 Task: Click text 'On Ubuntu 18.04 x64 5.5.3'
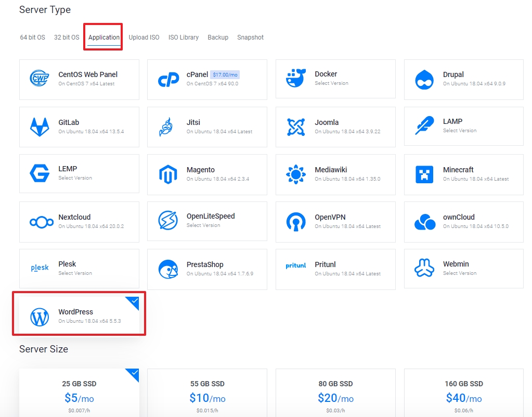(89, 321)
